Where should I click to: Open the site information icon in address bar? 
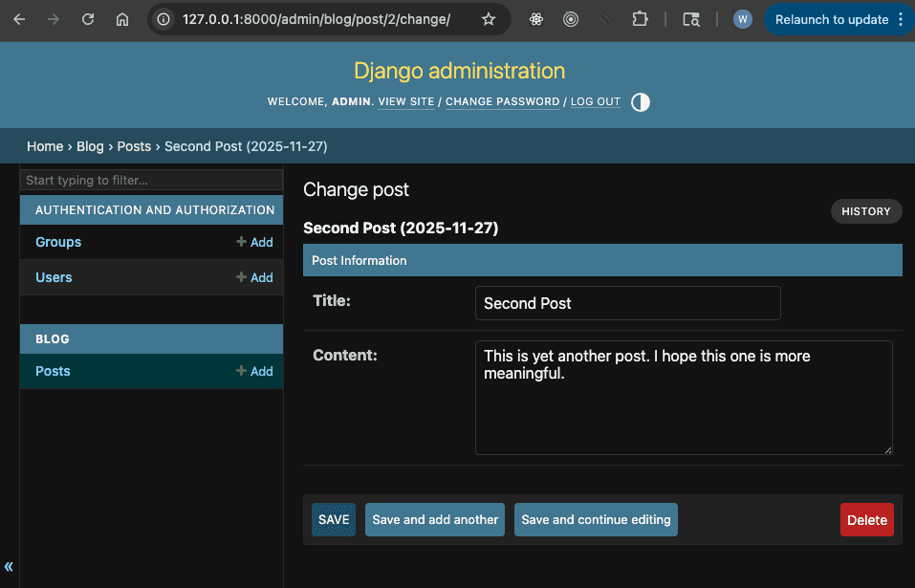(x=164, y=19)
